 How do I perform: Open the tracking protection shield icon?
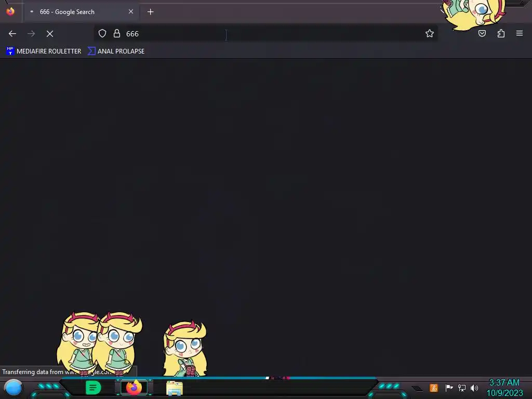pyautogui.click(x=102, y=33)
